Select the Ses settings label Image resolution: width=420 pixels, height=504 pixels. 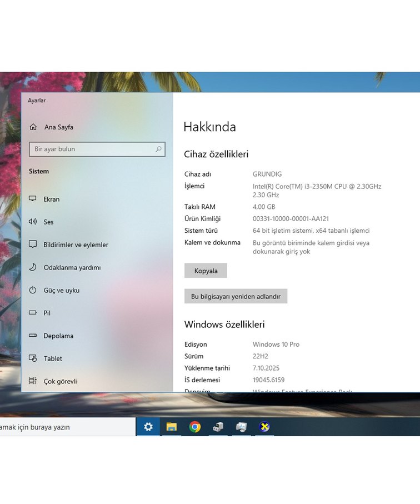click(48, 222)
